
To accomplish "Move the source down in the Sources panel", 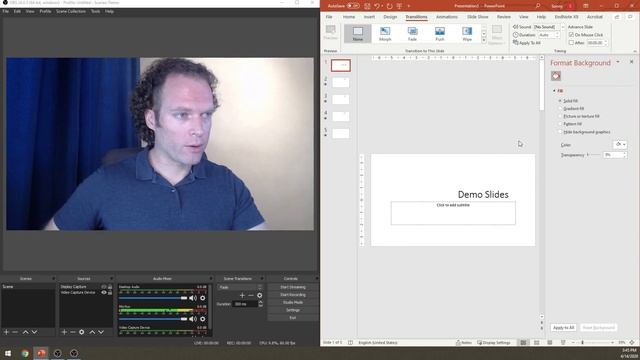I will (x=101, y=332).
